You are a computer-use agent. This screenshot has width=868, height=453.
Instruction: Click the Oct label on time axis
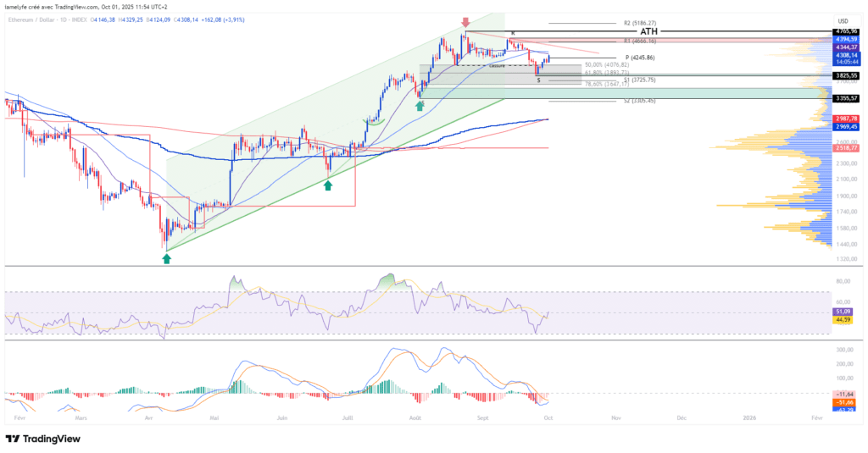(x=548, y=418)
